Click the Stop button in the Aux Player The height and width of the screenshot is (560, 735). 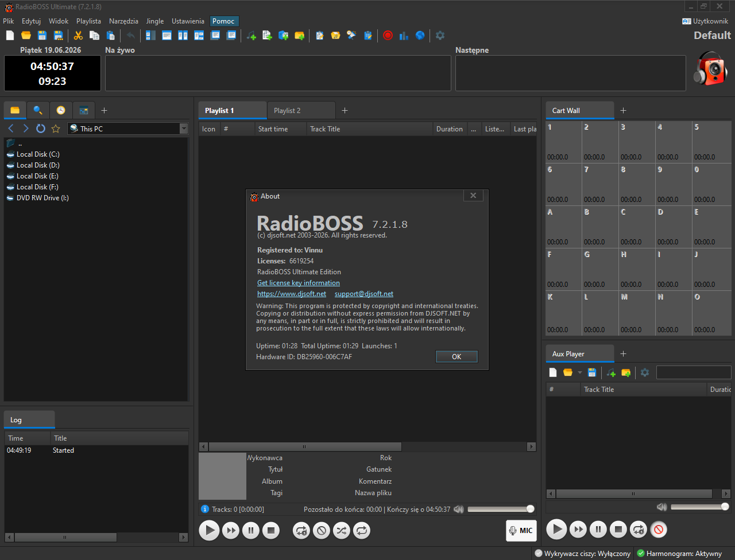tap(618, 529)
